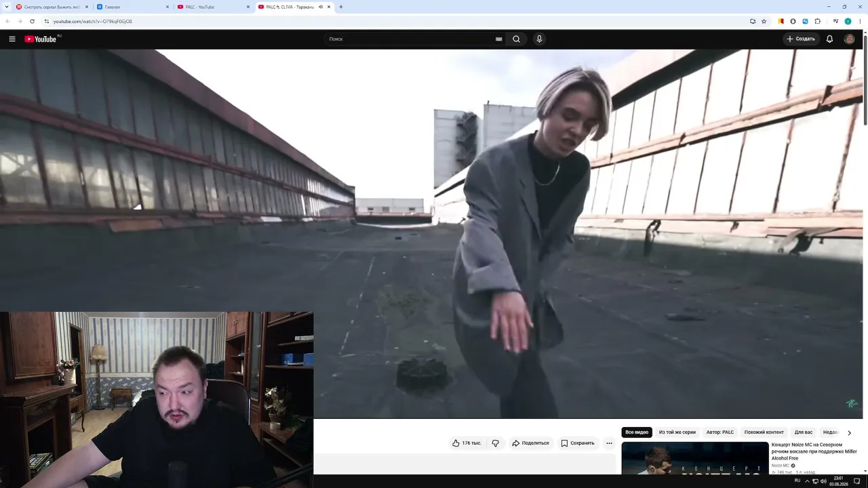Screen dimensions: 868x488
Task: Mute the PALC ft. CLIVA tab audio
Action: [x=320, y=7]
